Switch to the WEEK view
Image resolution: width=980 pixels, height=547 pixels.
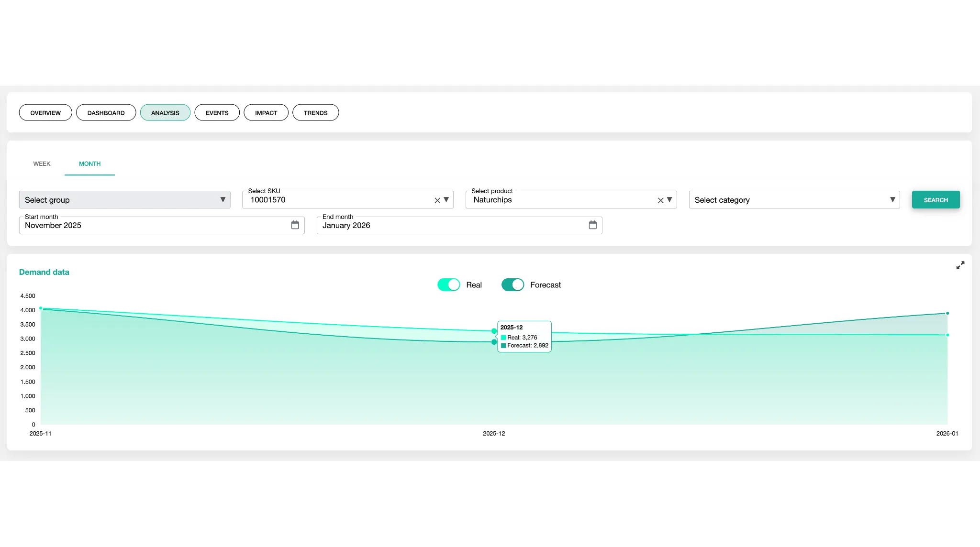42,164
